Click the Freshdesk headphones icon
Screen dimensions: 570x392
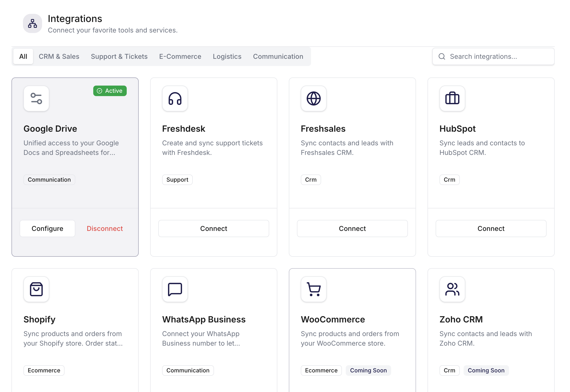(175, 98)
